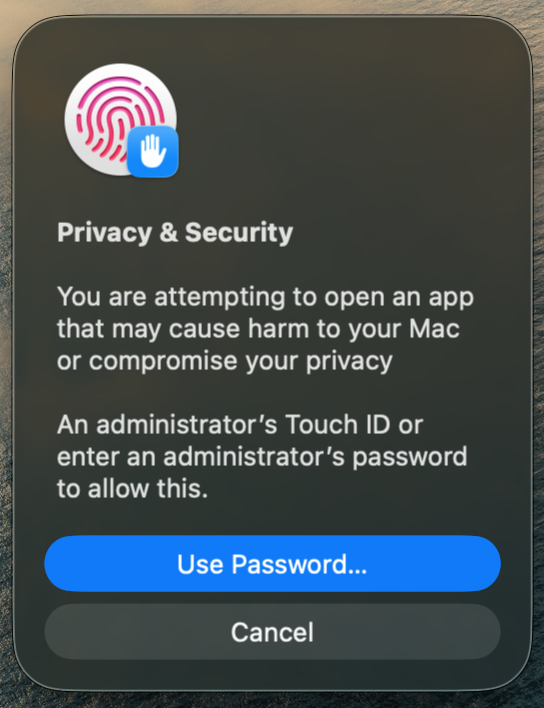The image size is (544, 708).
Task: Click the word compromise in the warning
Action: [x=163, y=362]
